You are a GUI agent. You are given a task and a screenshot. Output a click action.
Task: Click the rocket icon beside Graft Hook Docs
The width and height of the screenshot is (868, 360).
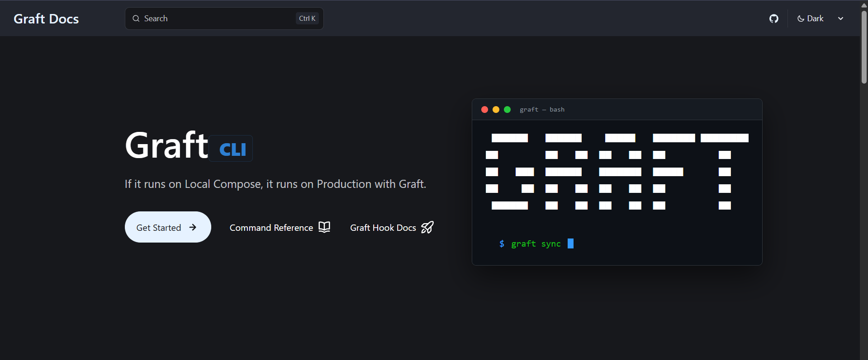point(427,227)
